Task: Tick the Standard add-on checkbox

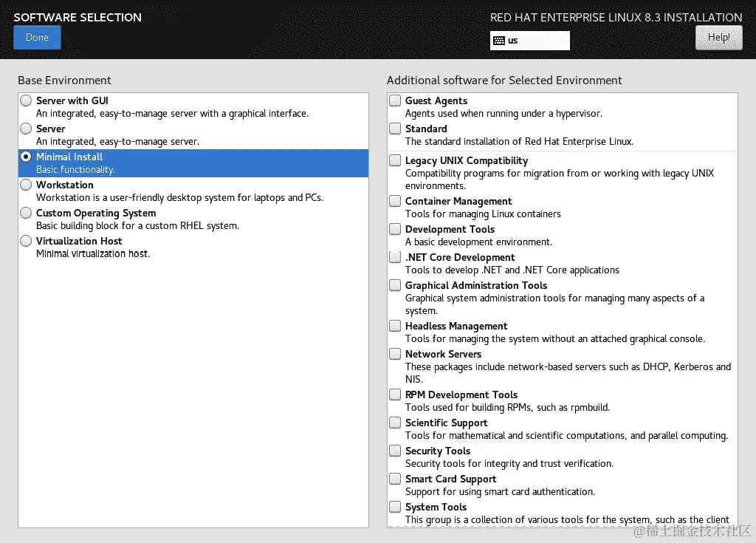Action: tap(396, 129)
